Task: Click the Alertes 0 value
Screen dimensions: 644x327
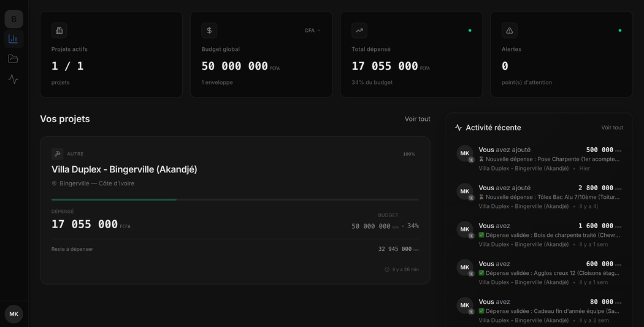Action: [x=505, y=66]
